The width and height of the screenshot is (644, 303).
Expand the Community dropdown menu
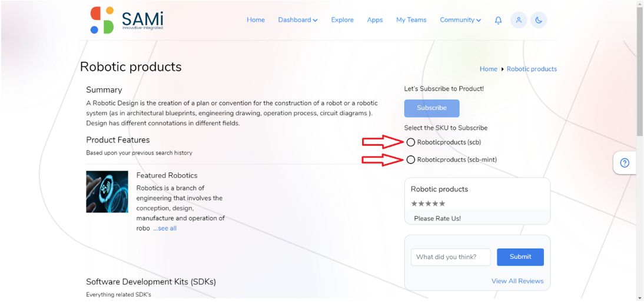pos(460,19)
